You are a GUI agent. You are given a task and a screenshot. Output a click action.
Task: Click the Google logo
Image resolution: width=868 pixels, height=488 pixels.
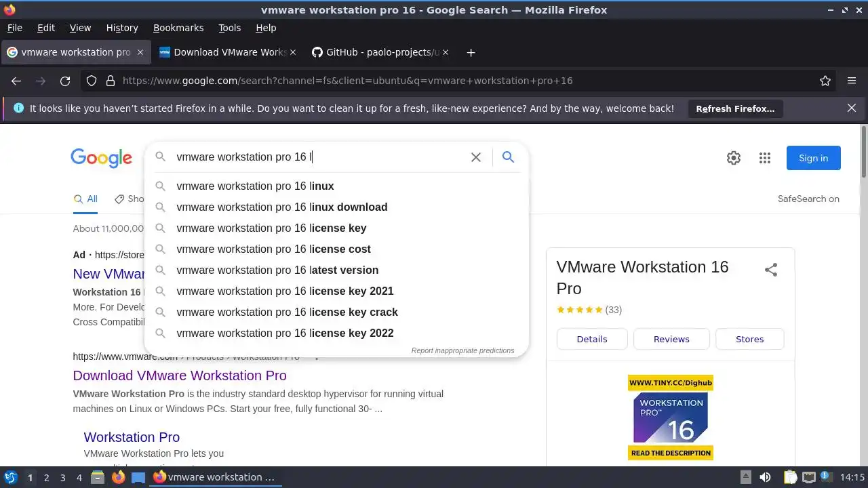pos(101,158)
